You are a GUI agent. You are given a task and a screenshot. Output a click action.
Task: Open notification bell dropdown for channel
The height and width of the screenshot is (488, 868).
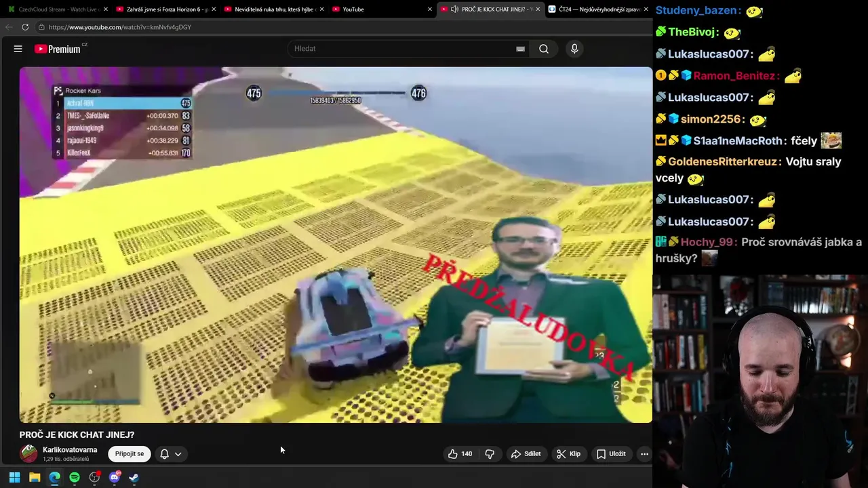click(x=170, y=454)
